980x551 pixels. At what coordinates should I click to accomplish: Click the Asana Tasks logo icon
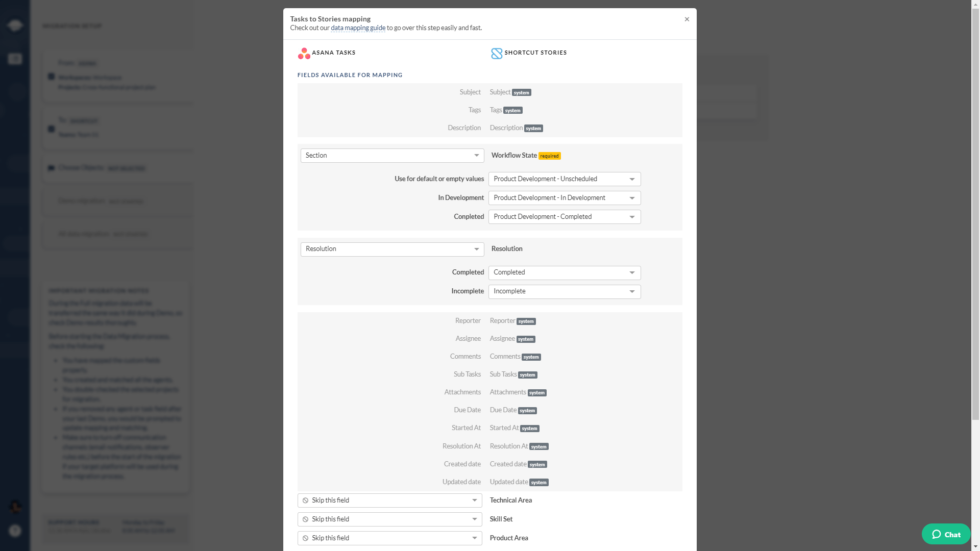click(x=304, y=53)
